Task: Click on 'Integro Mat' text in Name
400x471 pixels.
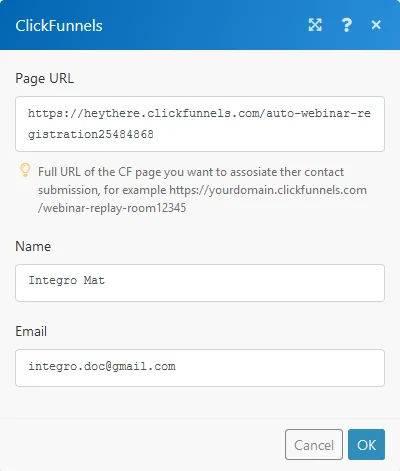Action: pos(66,280)
